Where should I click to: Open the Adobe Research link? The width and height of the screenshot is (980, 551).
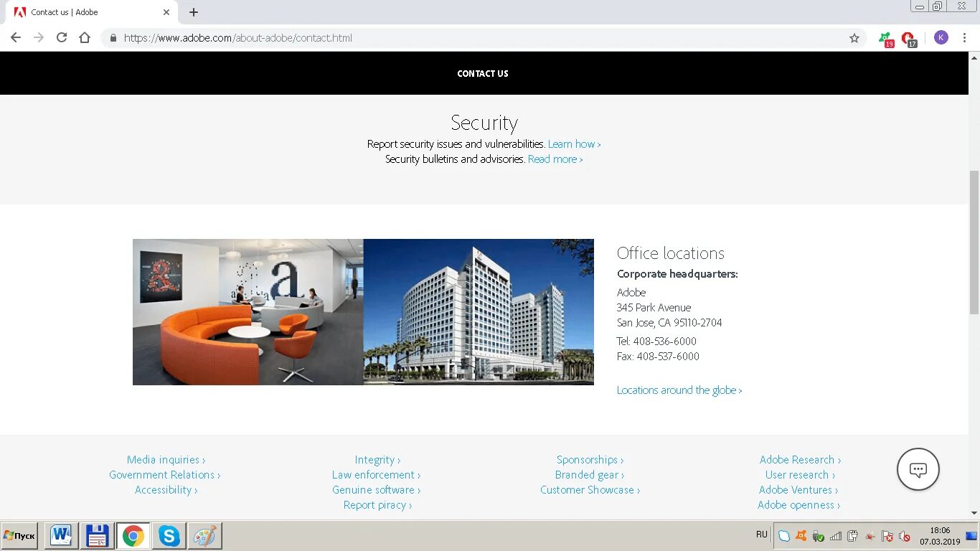point(800,460)
